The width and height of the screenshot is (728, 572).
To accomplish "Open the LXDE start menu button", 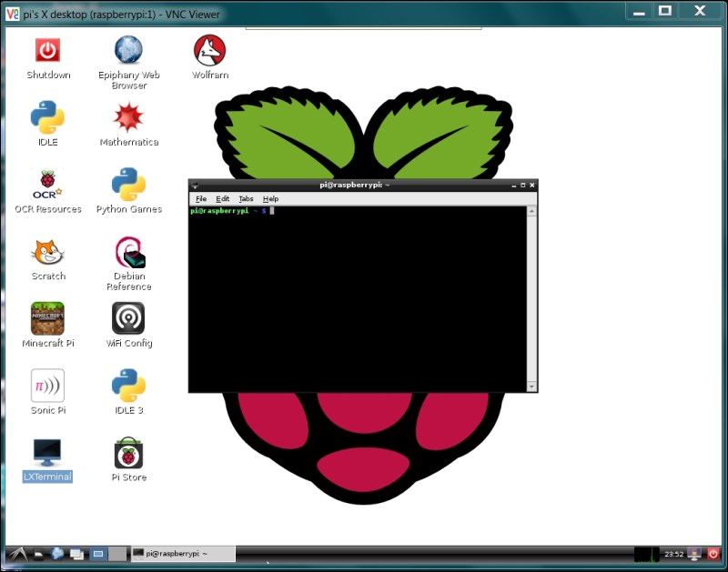I will point(18,554).
